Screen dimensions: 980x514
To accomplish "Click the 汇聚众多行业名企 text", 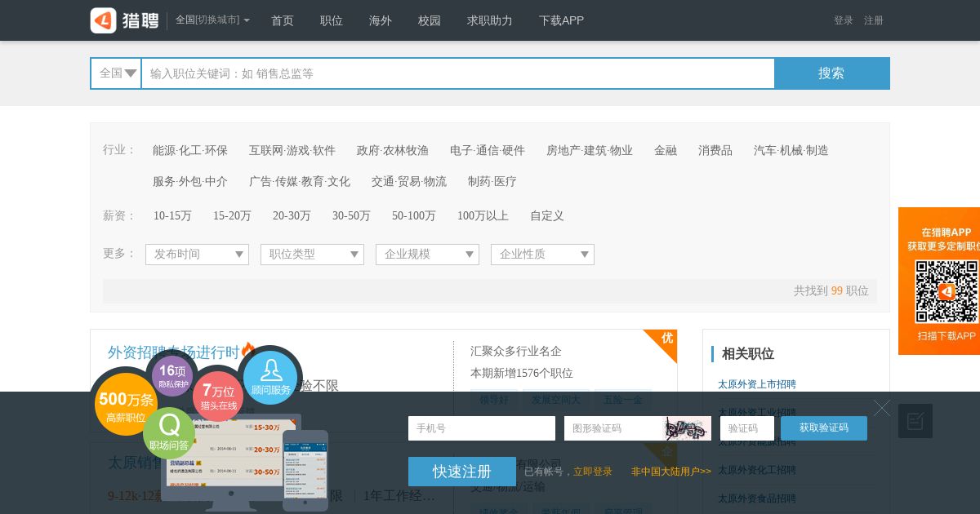I will tap(516, 352).
